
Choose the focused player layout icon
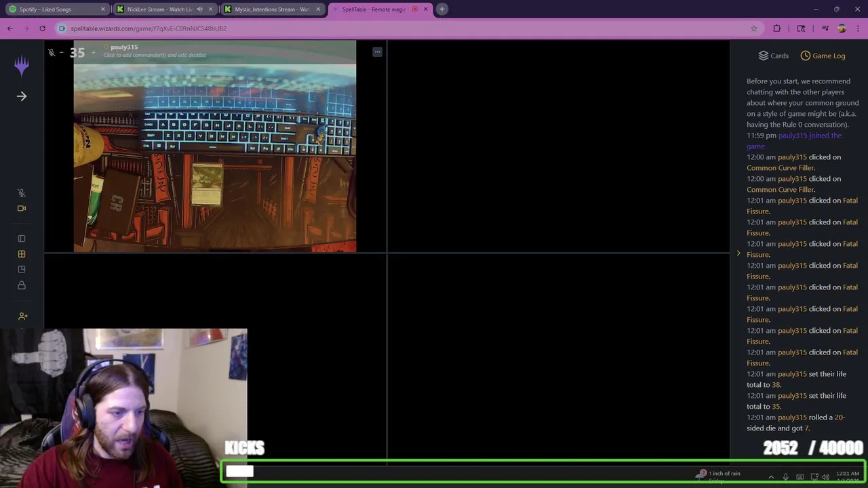click(22, 270)
